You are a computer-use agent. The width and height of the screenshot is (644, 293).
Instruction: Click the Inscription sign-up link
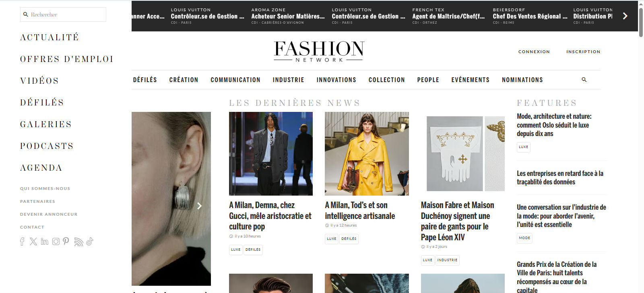pyautogui.click(x=583, y=52)
